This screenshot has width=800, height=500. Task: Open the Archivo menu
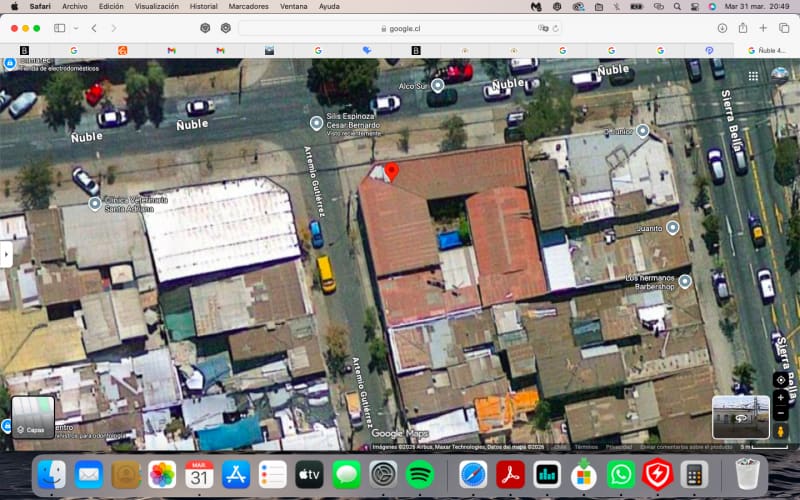(x=74, y=6)
